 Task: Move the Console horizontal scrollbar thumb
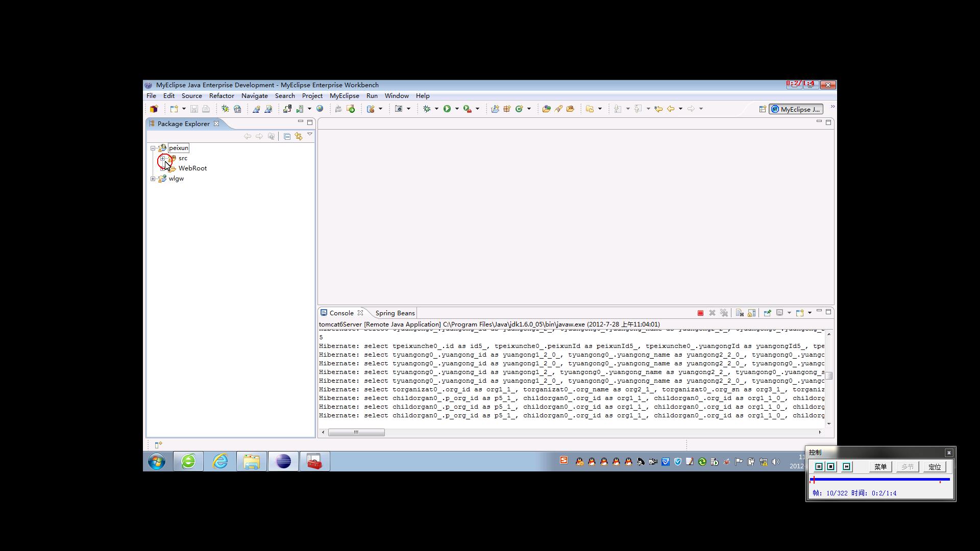click(x=356, y=433)
